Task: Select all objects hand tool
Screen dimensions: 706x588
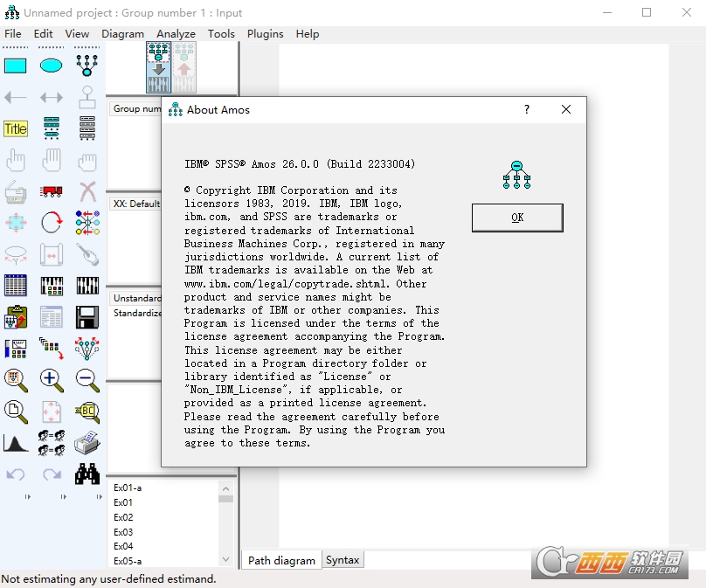Action: (52, 160)
